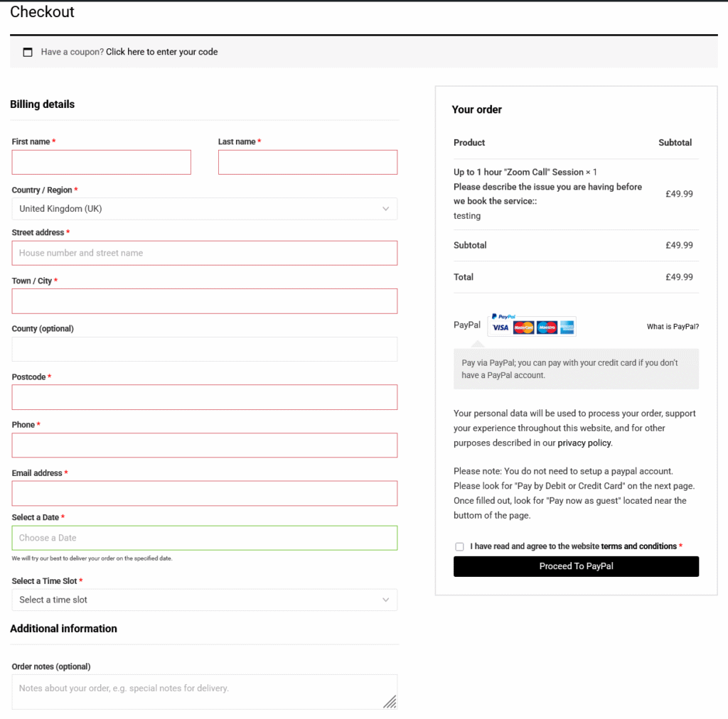Click the What is PayPal? link

[x=673, y=327]
